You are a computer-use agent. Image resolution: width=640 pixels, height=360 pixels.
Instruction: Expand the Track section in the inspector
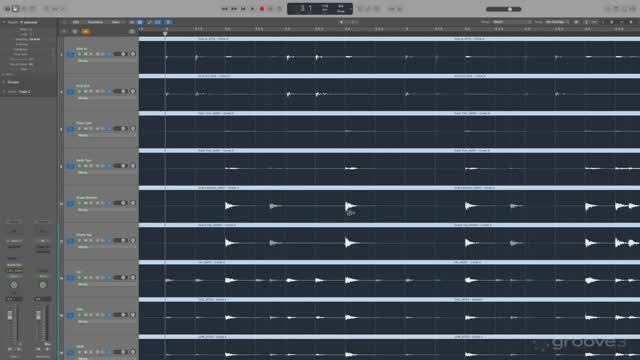point(4,91)
